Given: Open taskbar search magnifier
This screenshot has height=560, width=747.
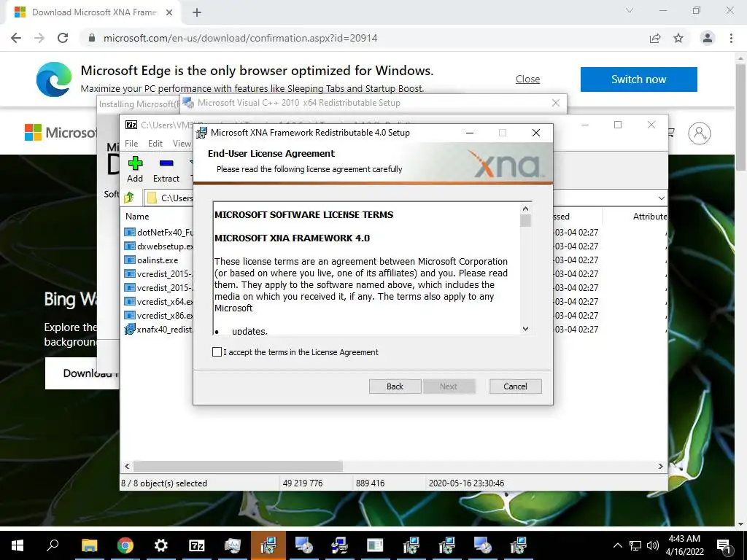Looking at the screenshot, I should point(53,545).
